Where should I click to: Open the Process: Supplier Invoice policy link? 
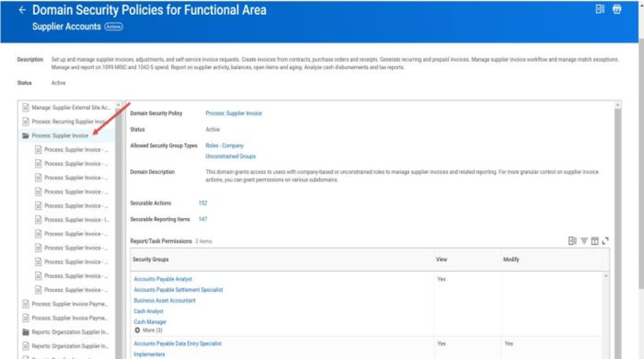pyautogui.click(x=233, y=114)
